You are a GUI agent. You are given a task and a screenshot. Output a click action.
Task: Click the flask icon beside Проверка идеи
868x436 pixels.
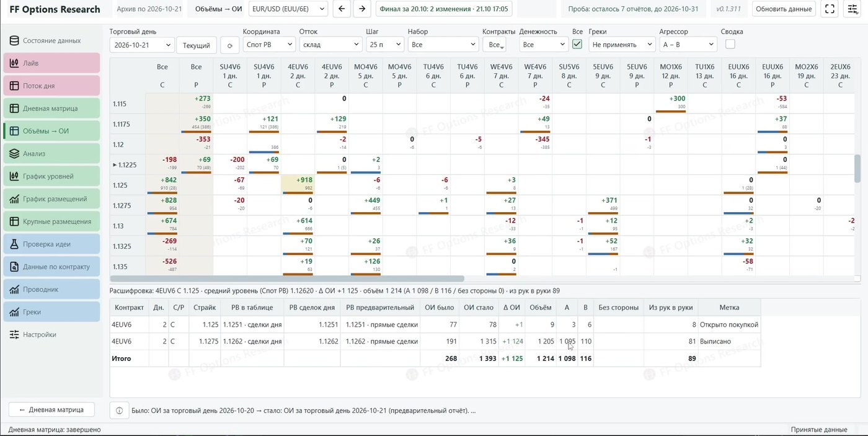click(14, 244)
